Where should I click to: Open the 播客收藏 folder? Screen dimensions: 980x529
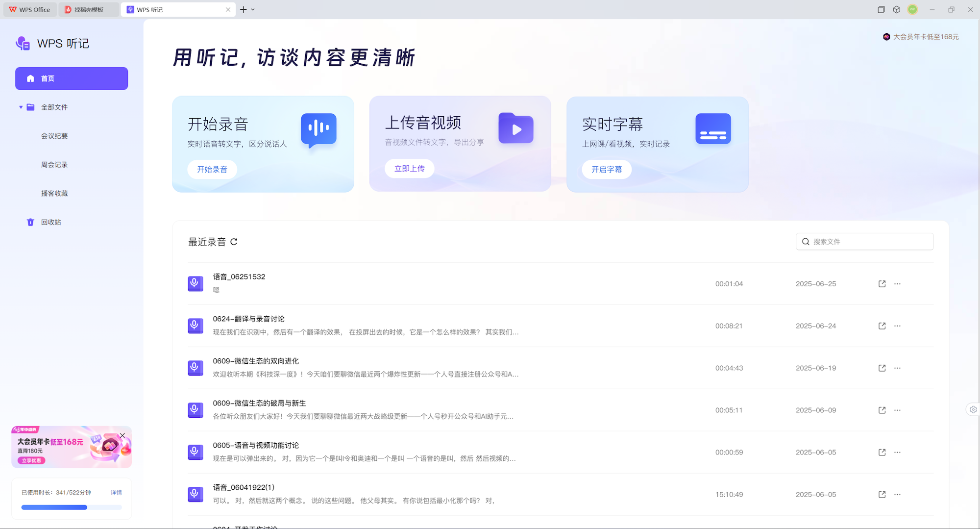point(54,193)
